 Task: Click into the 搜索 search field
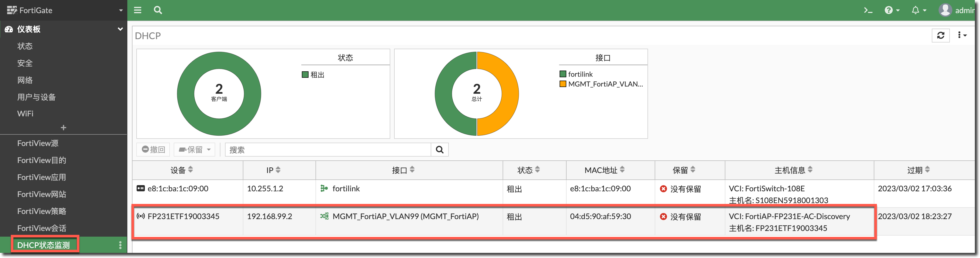[328, 150]
